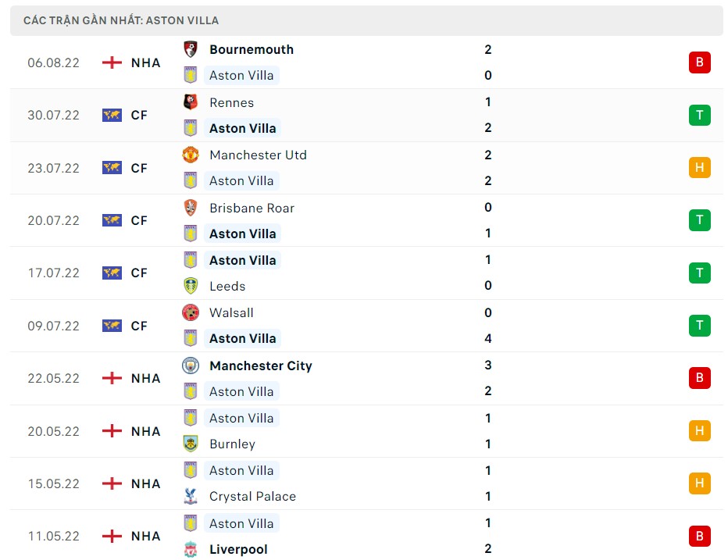Click the Manchester City crest icon

(190, 366)
